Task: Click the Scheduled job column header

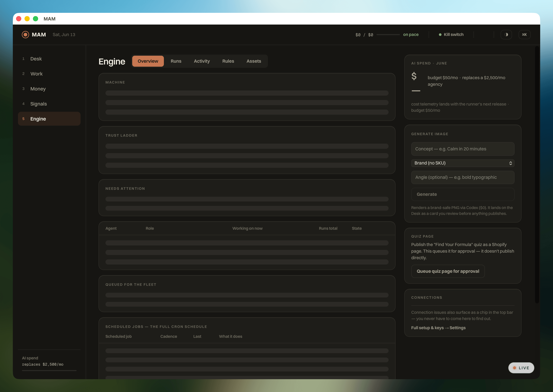Action: coord(118,336)
